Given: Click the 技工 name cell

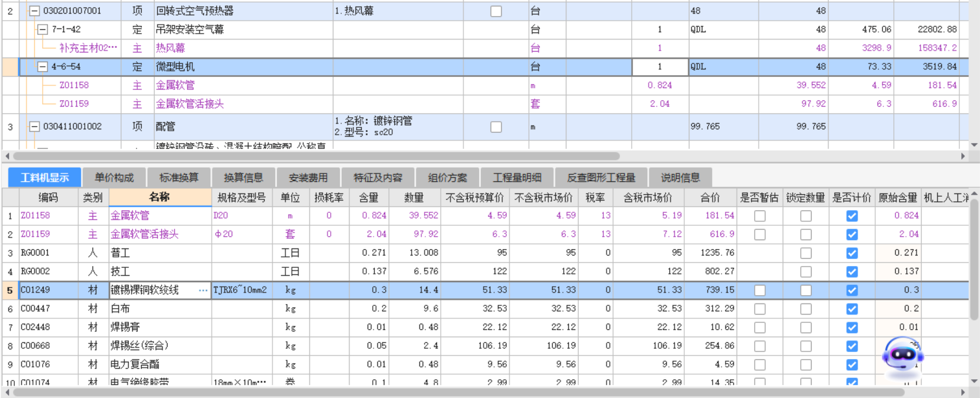Looking at the screenshot, I should click(160, 272).
